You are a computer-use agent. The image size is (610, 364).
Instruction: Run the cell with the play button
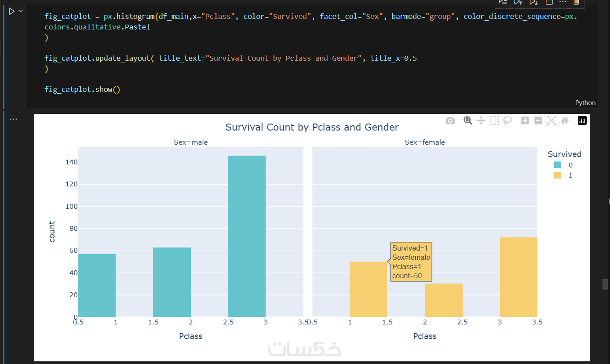(x=11, y=11)
